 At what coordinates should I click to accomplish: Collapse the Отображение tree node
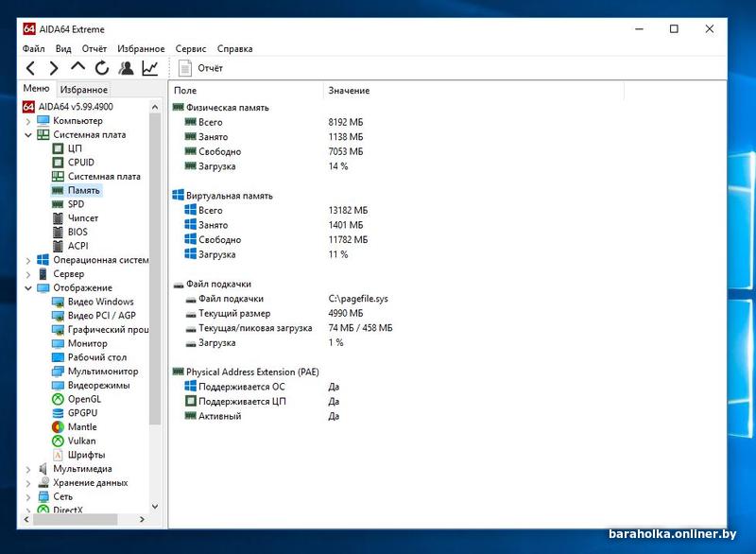coord(28,288)
